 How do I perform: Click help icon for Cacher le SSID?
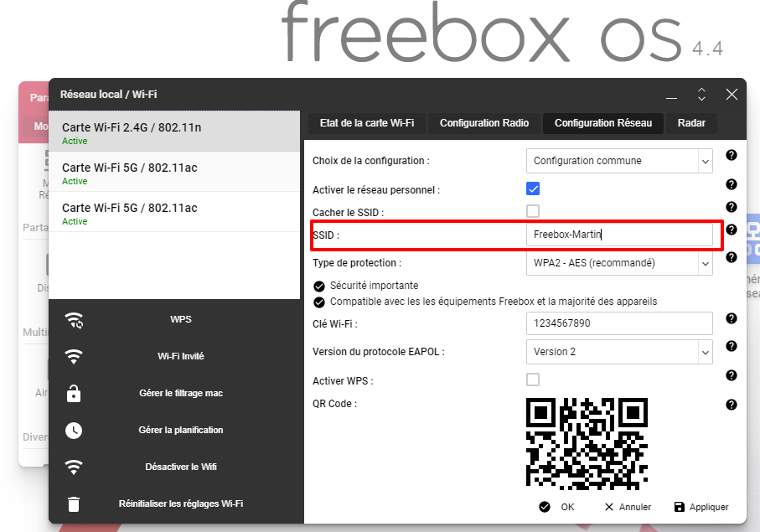point(732,207)
